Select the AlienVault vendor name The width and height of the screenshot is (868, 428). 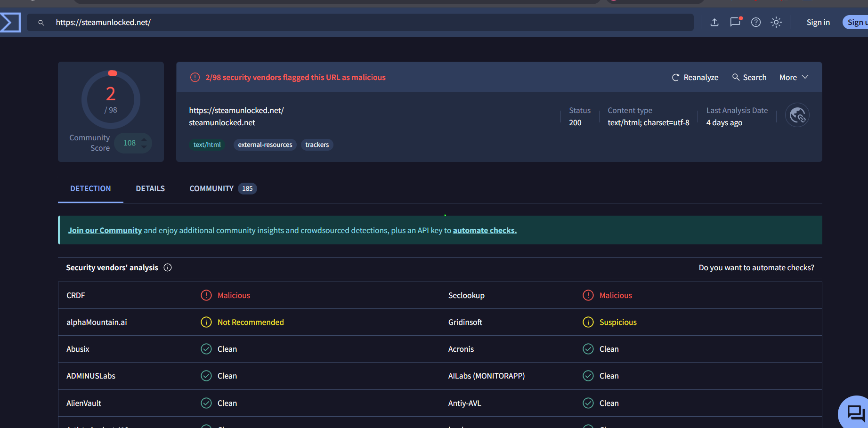pyautogui.click(x=84, y=403)
